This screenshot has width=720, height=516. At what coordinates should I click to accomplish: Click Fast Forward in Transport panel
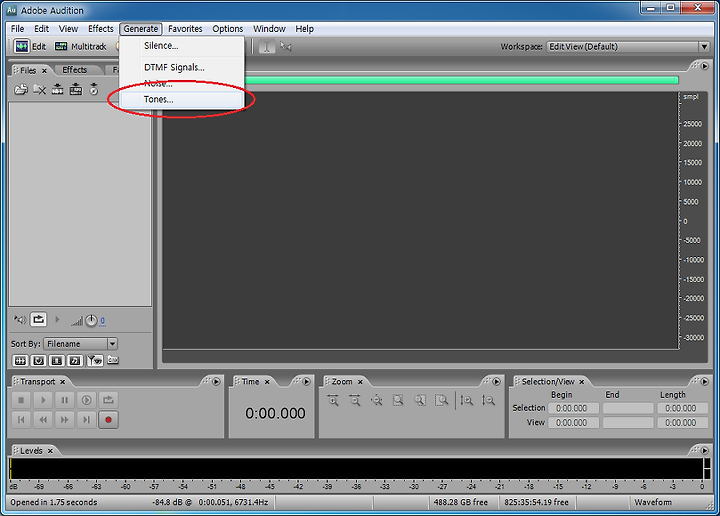(x=64, y=420)
